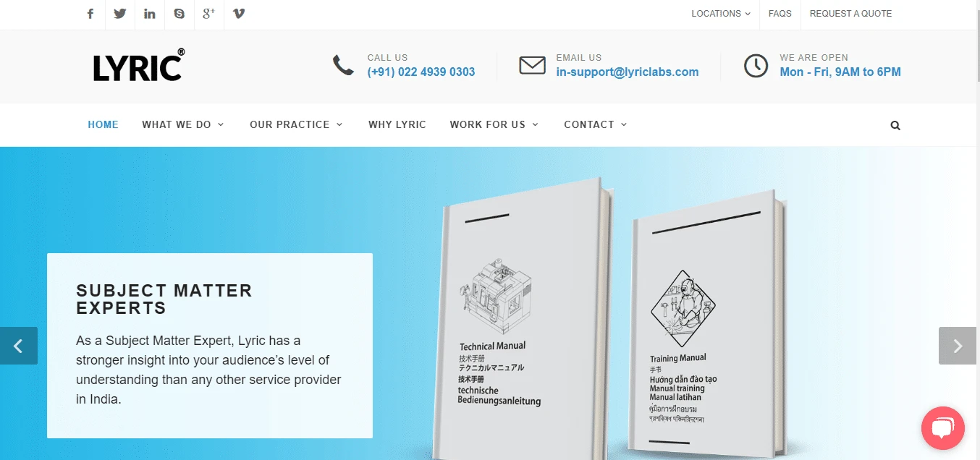Viewport: 980px width, 460px height.
Task: Expand the Our Practice menu
Action: 296,124
